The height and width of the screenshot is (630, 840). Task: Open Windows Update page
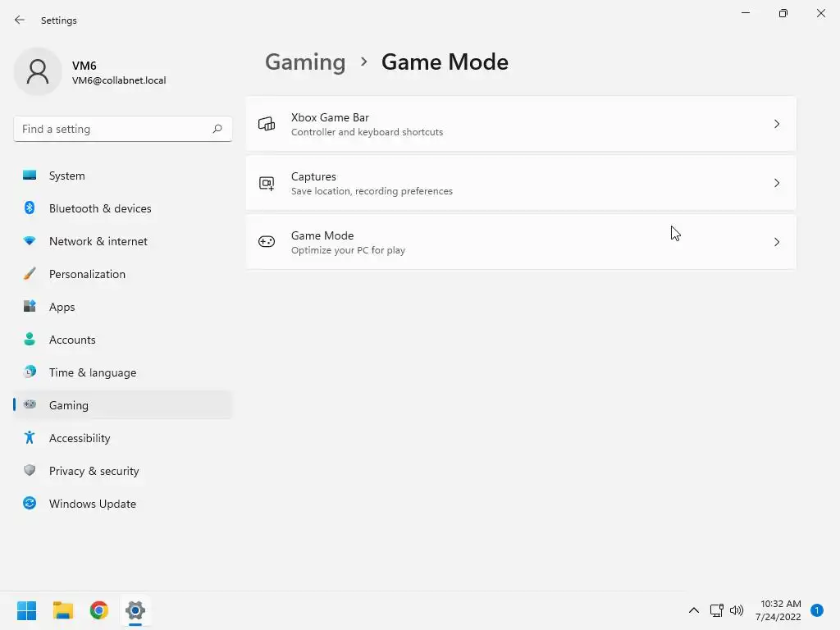(x=123, y=503)
